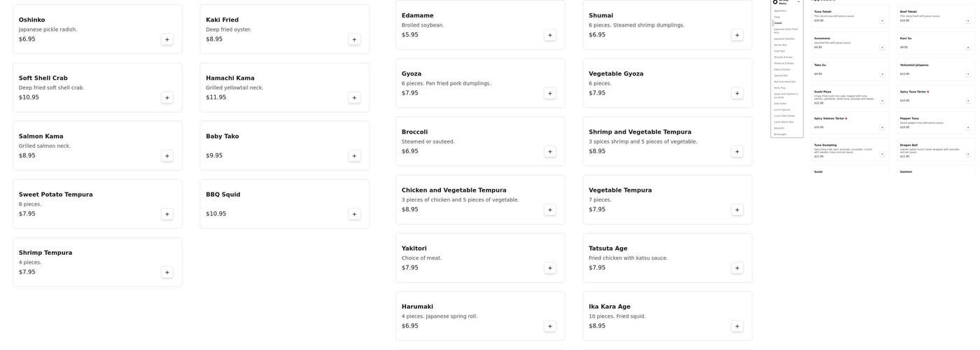Select Salad in the category sidebar
The height and width of the screenshot is (350, 980).
778,23
